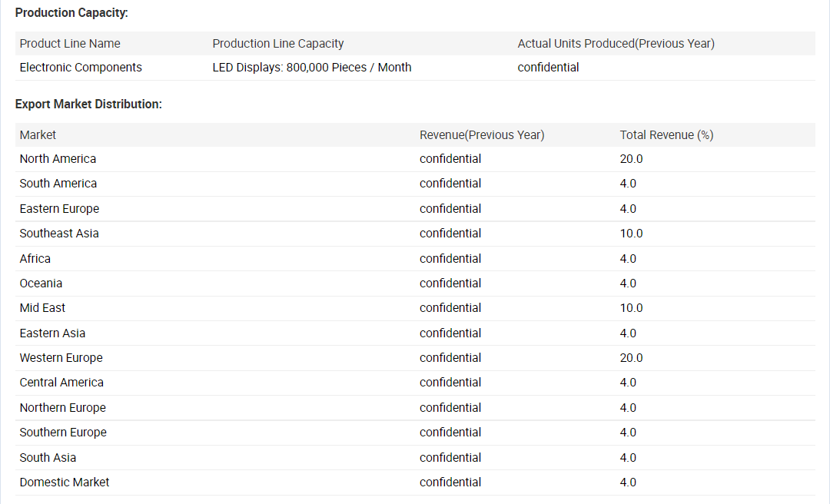This screenshot has height=504, width=830.
Task: Select the Mid East market entry
Action: (x=42, y=308)
